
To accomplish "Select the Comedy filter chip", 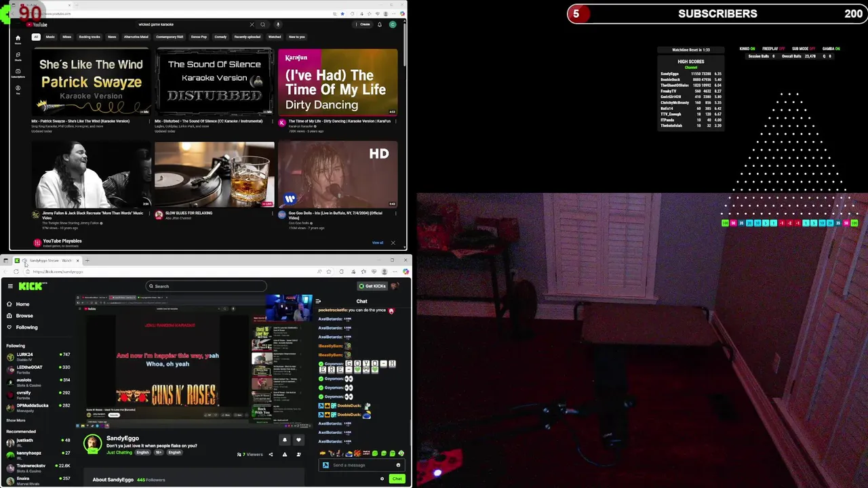I will [220, 37].
